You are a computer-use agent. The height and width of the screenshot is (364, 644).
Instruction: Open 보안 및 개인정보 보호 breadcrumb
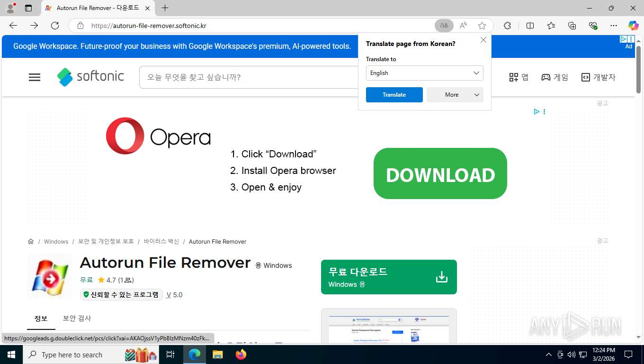(x=106, y=242)
